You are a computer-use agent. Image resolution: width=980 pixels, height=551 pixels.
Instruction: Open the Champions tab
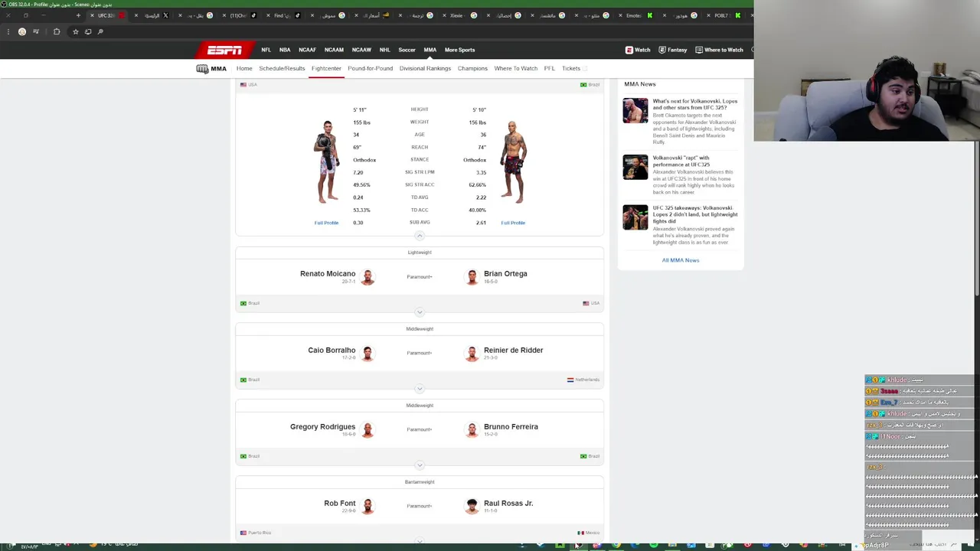pos(472,69)
